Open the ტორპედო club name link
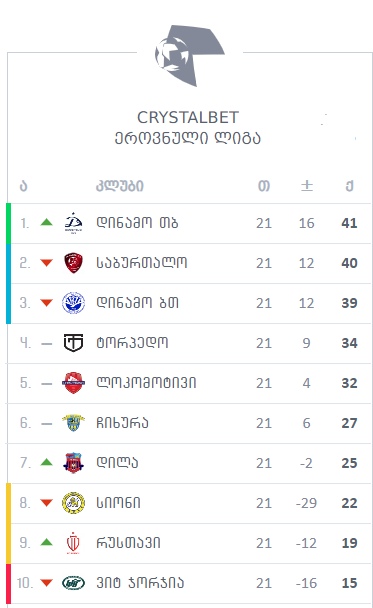373x608 pixels. (x=132, y=343)
